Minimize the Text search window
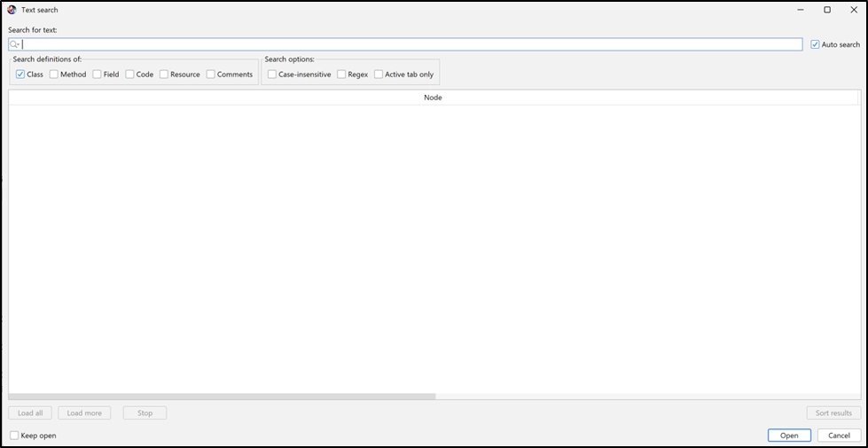 801,10
